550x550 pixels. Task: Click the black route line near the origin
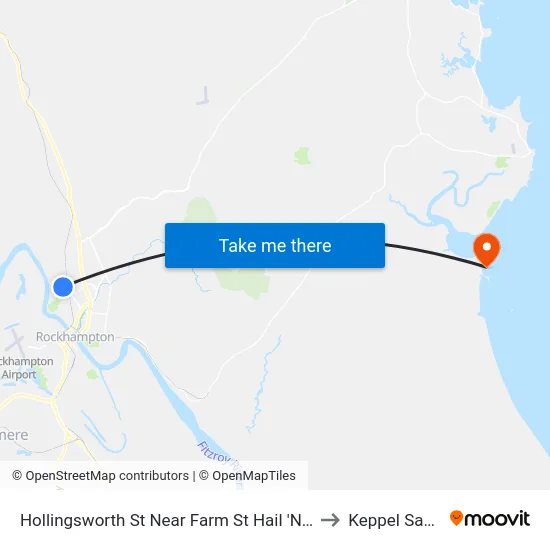click(x=116, y=267)
